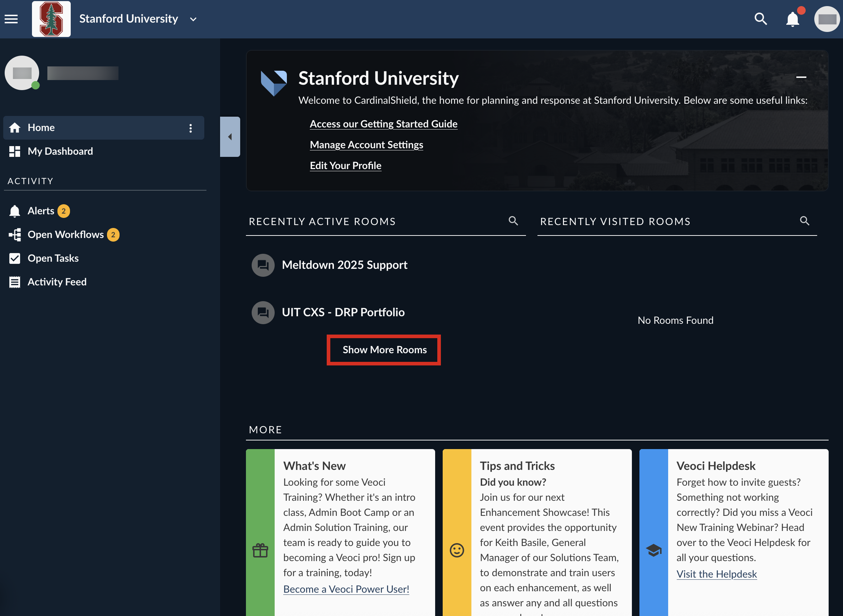843x616 pixels.
Task: Open notifications via the bell icon
Action: (792, 19)
